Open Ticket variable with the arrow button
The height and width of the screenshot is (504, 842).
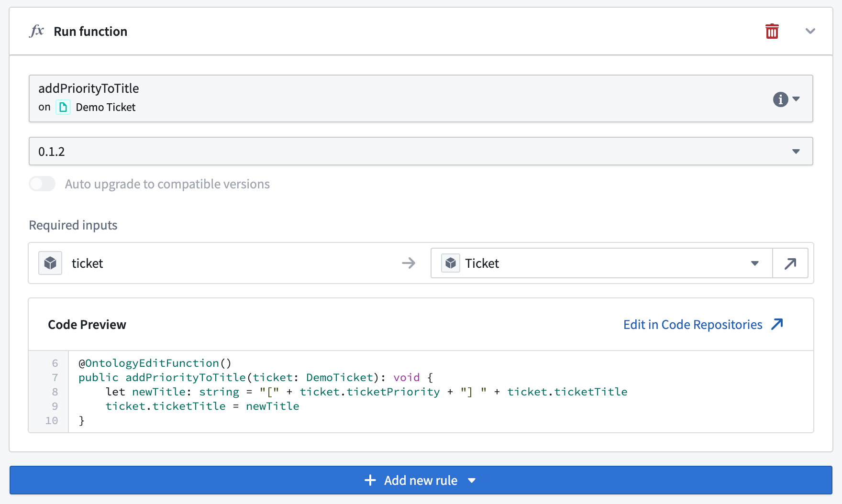(790, 263)
